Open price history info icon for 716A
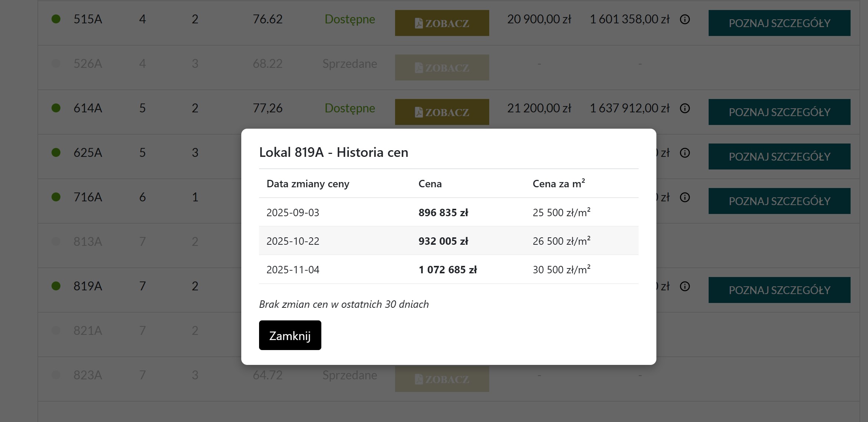 pos(685,197)
